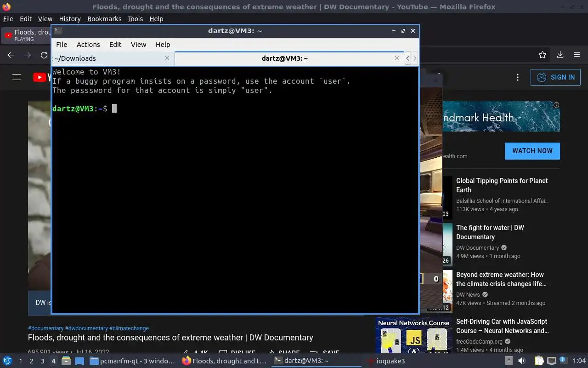This screenshot has width=588, height=368.
Task: Switch to pcmanfm-qt taskbar entry
Action: click(x=132, y=361)
